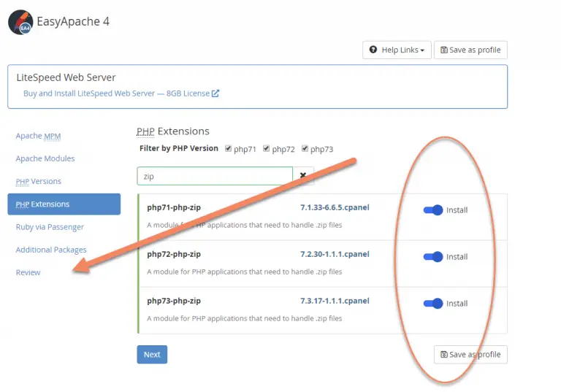Click the bottom Save as profile button
The width and height of the screenshot is (561, 392).
470,355
